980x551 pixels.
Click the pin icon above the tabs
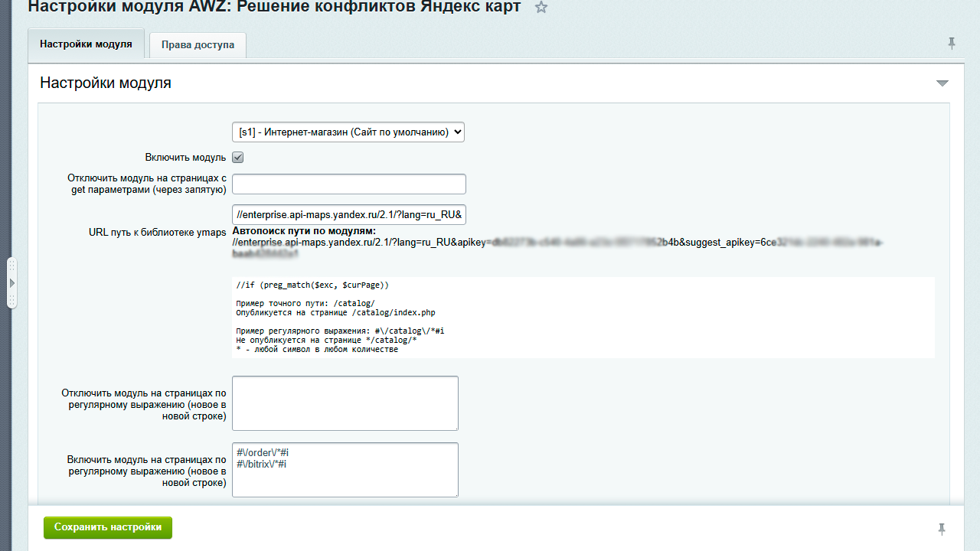point(952,44)
